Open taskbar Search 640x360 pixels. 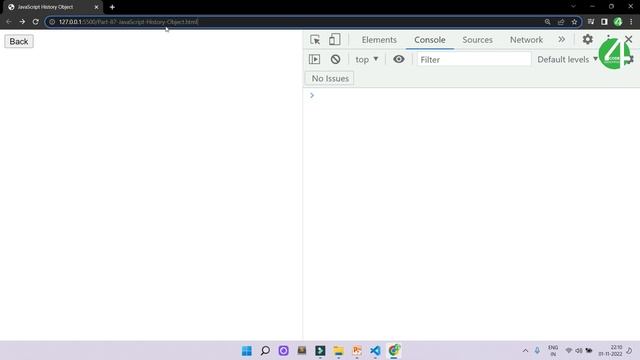pyautogui.click(x=265, y=351)
